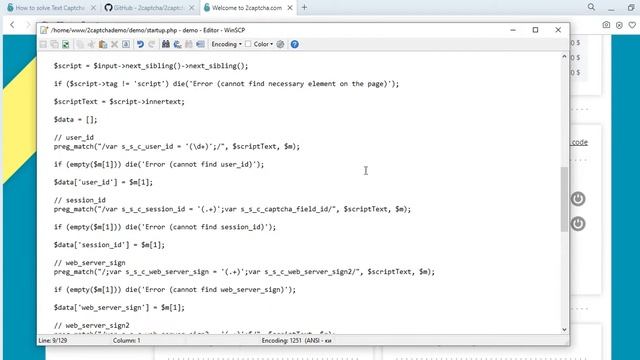Restore down the browser window

[x=631, y=7]
